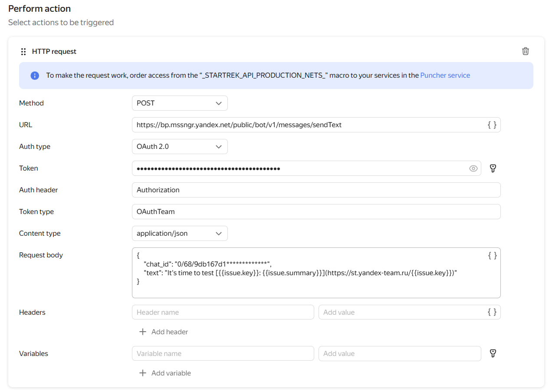Focus the masked Token input field

(x=306, y=168)
